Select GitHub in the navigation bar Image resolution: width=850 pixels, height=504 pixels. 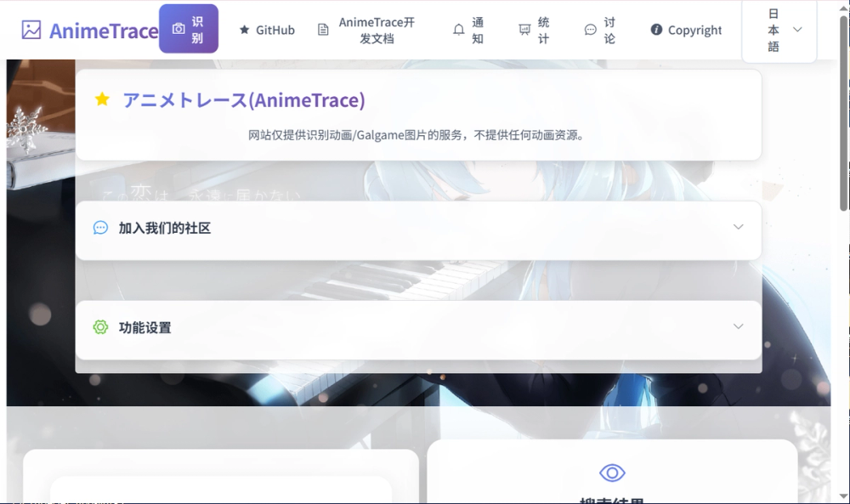coord(265,30)
